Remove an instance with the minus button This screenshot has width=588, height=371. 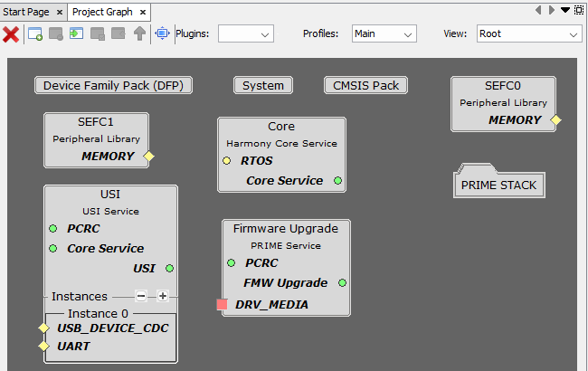coord(141,296)
